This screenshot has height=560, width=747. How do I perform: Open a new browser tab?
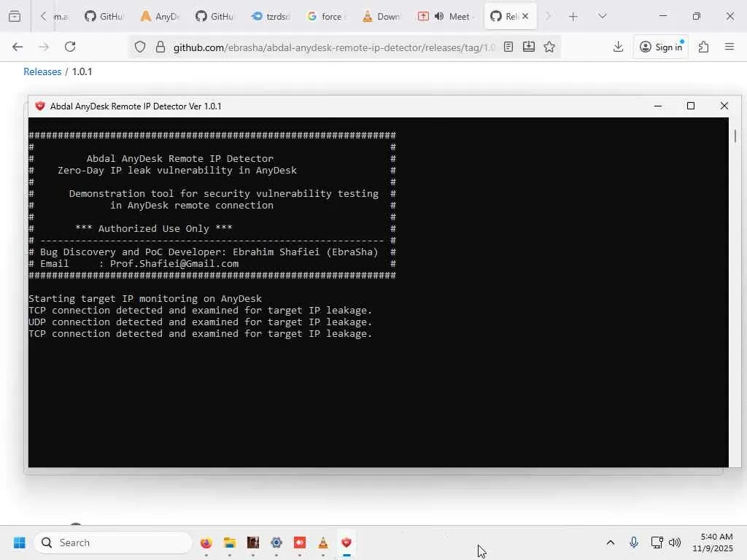[573, 17]
